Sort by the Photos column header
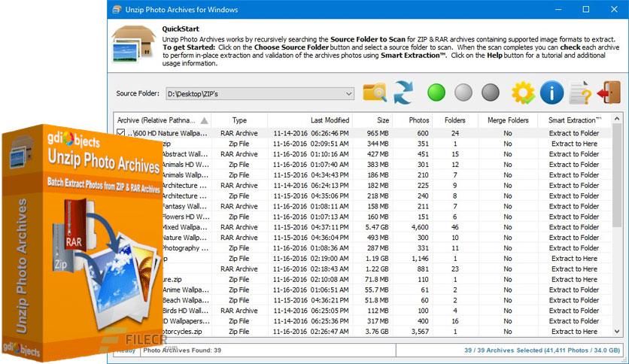 pos(412,120)
